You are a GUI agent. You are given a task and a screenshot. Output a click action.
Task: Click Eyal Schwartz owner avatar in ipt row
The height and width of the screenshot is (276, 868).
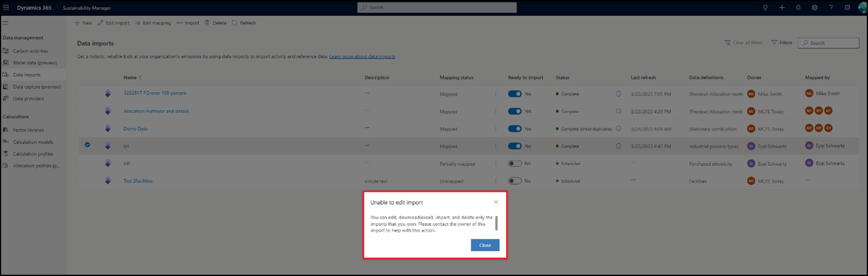(751, 146)
